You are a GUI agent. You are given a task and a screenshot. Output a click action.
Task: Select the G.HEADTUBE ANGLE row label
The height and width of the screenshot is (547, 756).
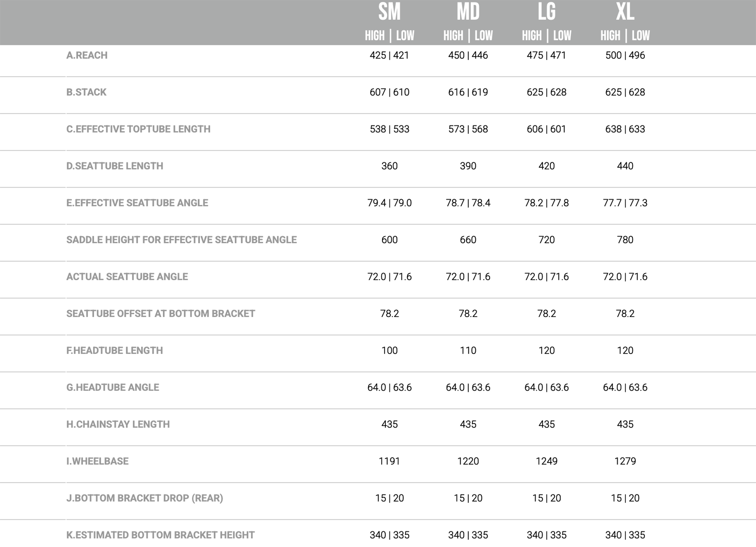[113, 388]
